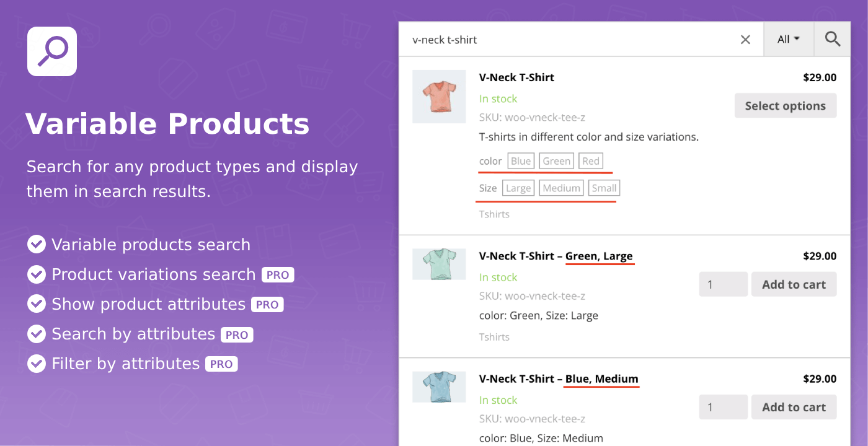
Task: Click the SKU text under first V-Neck T-Shirt
Action: (x=533, y=117)
